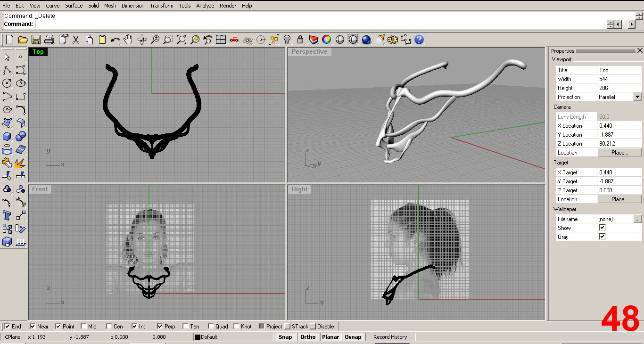Click the X Location value field
Viewport: 644px width, 344px height.
pyautogui.click(x=619, y=126)
